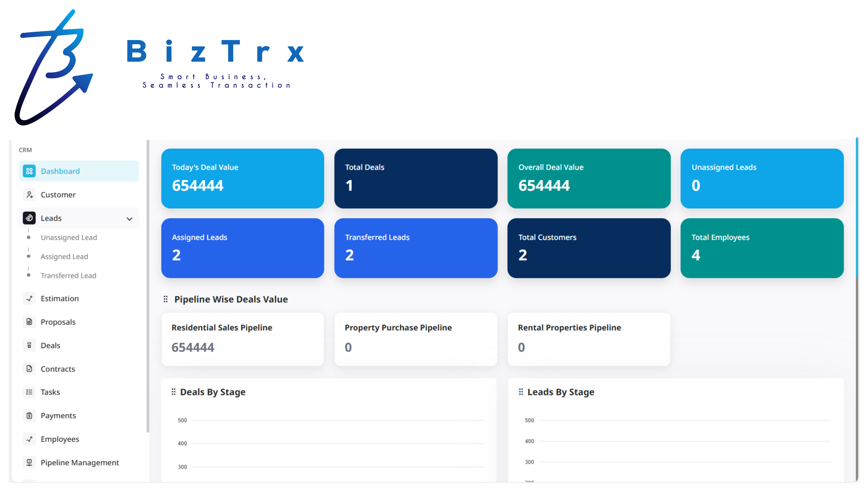Select the Leads menu label
This screenshot has height=488, width=868.
51,218
